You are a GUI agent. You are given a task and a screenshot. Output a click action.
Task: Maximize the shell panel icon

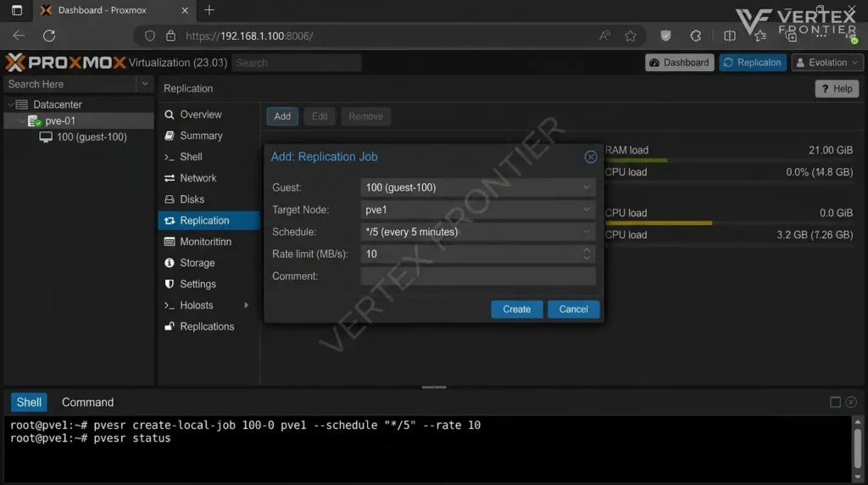tap(835, 402)
